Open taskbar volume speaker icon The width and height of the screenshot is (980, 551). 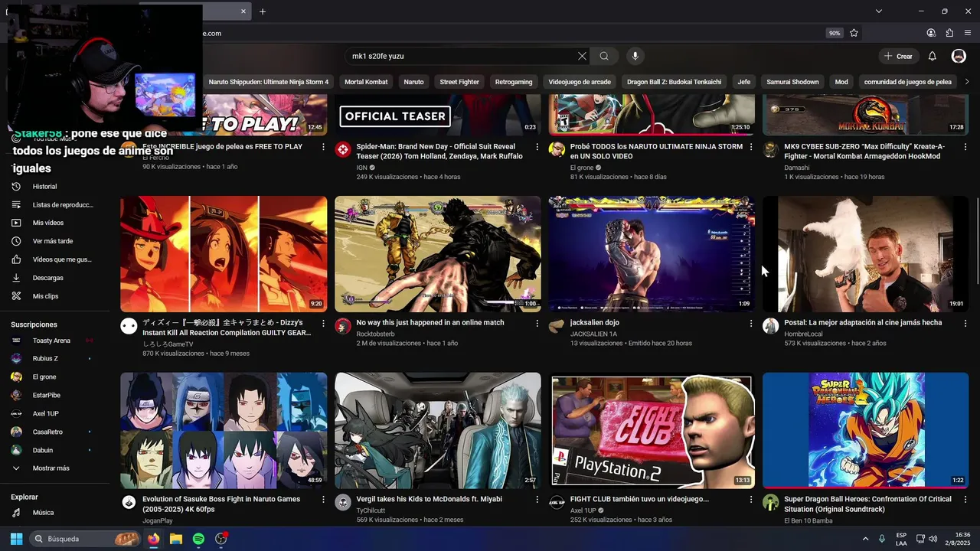click(934, 539)
